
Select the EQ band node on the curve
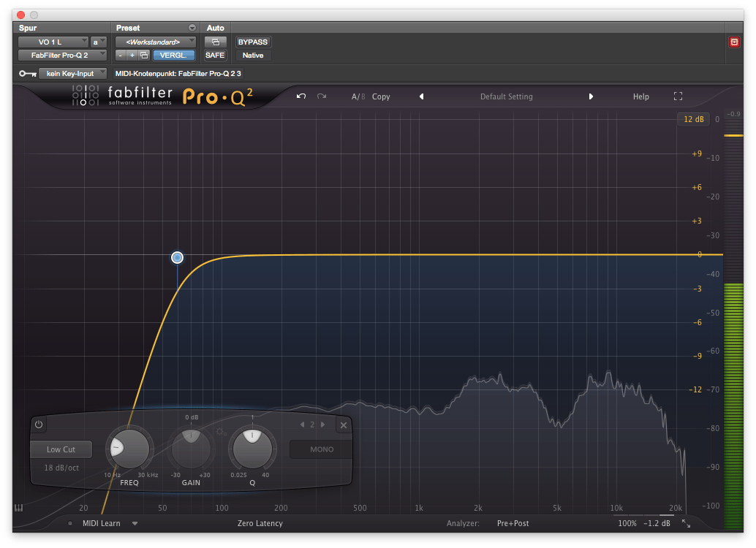coord(177,257)
